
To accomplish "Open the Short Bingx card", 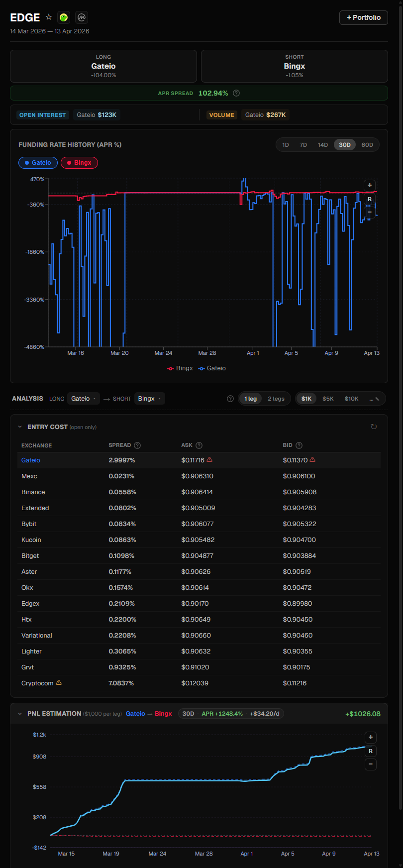I will pos(295,66).
